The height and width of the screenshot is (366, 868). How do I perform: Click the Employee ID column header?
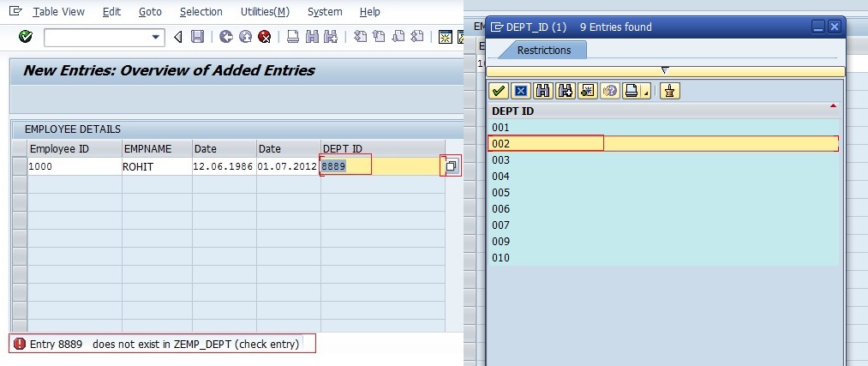point(75,149)
